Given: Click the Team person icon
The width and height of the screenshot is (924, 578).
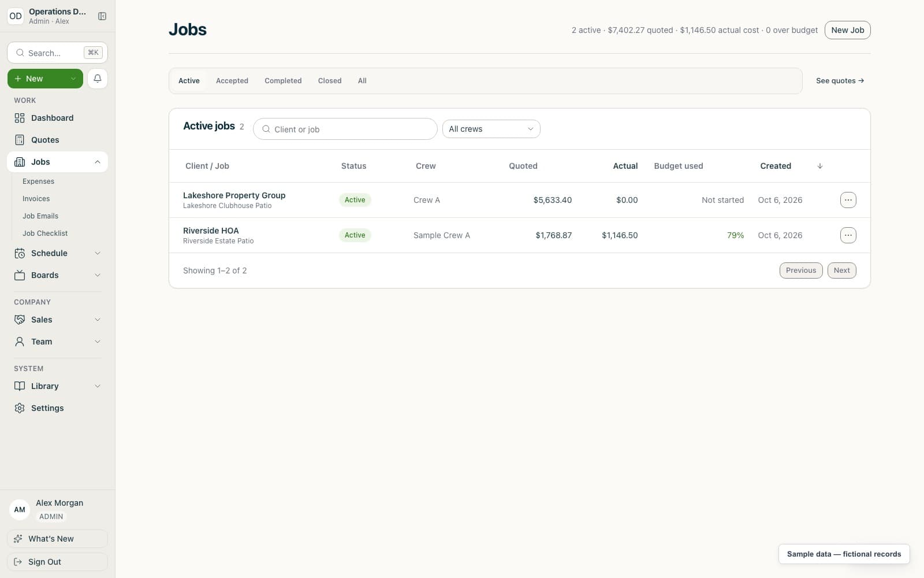Looking at the screenshot, I should [x=20, y=342].
